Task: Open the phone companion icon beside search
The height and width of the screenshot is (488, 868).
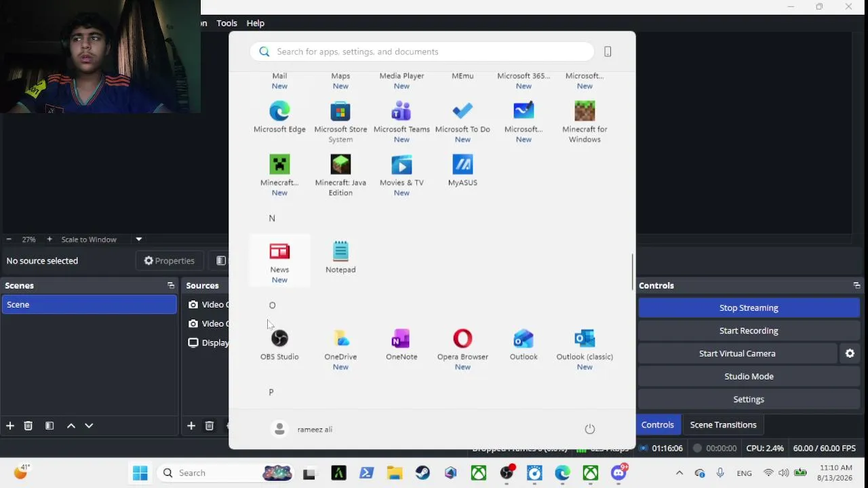Action: click(608, 52)
